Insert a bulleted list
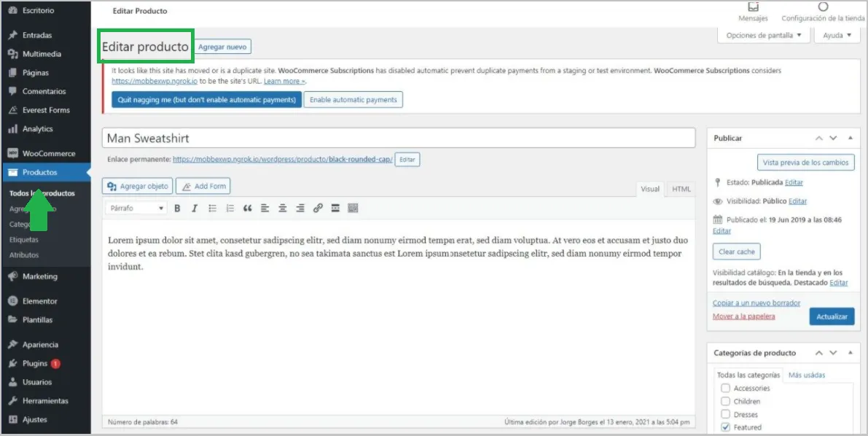Screen dimensions: 868x436 click(x=212, y=209)
